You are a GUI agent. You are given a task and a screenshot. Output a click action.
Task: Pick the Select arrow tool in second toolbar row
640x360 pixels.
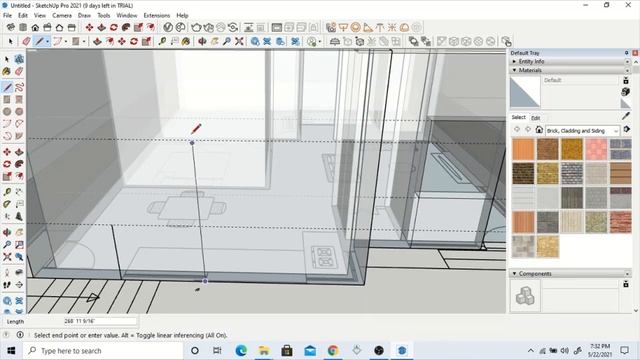click(x=11, y=41)
